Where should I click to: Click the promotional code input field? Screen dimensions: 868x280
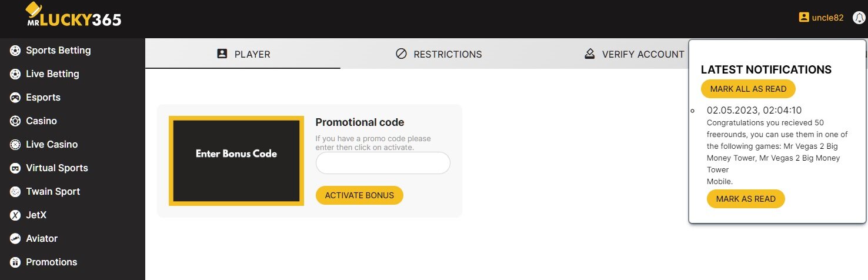[x=383, y=163]
